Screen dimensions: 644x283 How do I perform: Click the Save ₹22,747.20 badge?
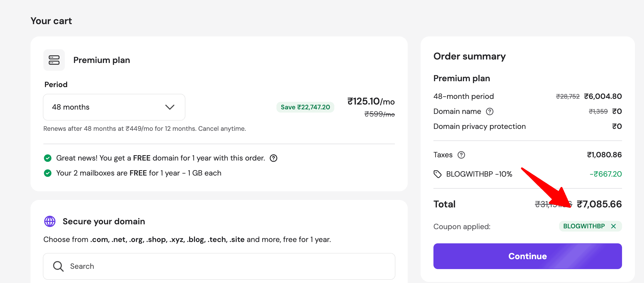305,107
